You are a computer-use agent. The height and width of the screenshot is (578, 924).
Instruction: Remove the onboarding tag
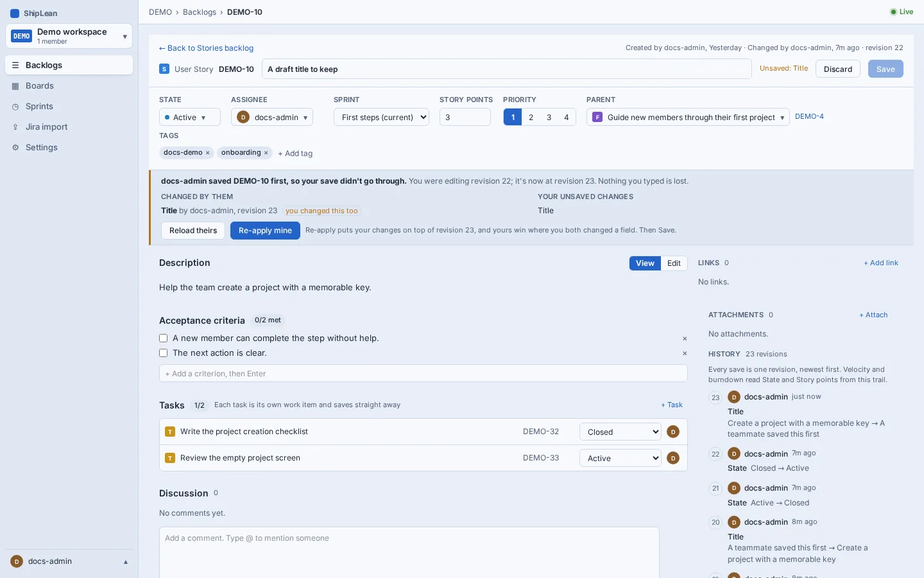pyautogui.click(x=266, y=153)
